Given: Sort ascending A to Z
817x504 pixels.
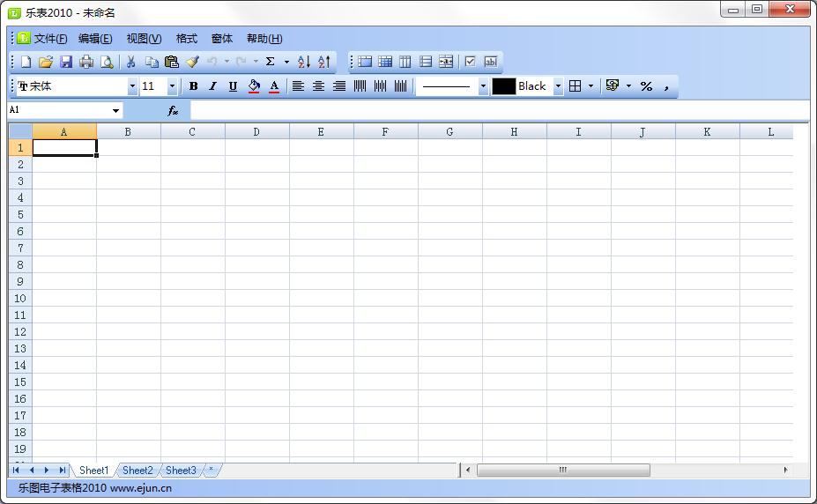Looking at the screenshot, I should click(x=304, y=62).
